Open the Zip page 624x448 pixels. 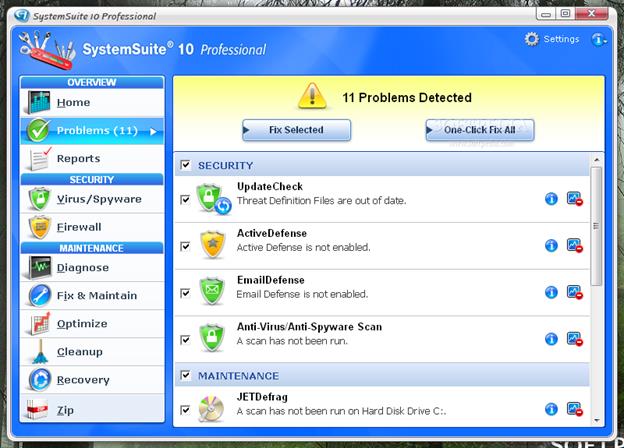pyautogui.click(x=92, y=409)
